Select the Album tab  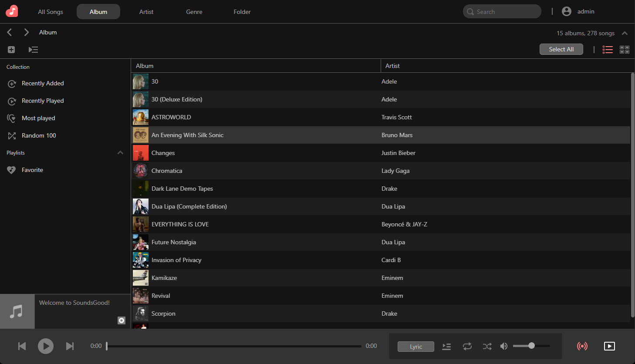coord(98,12)
